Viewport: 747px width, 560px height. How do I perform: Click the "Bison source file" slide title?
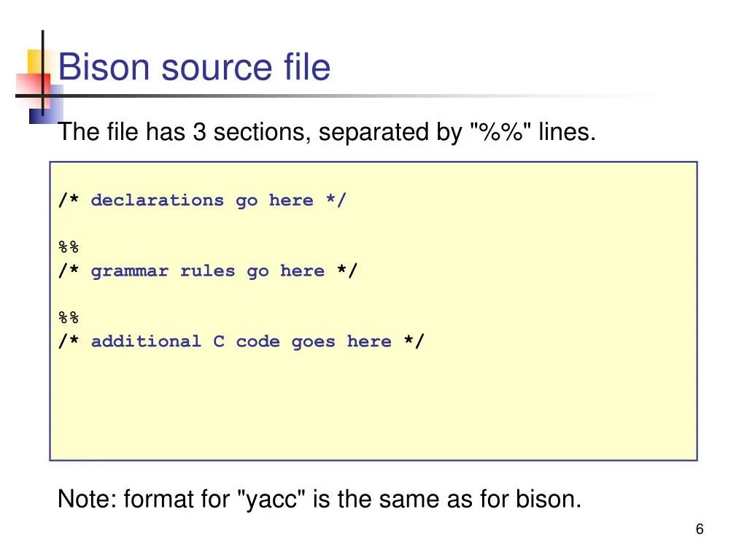[x=194, y=68]
